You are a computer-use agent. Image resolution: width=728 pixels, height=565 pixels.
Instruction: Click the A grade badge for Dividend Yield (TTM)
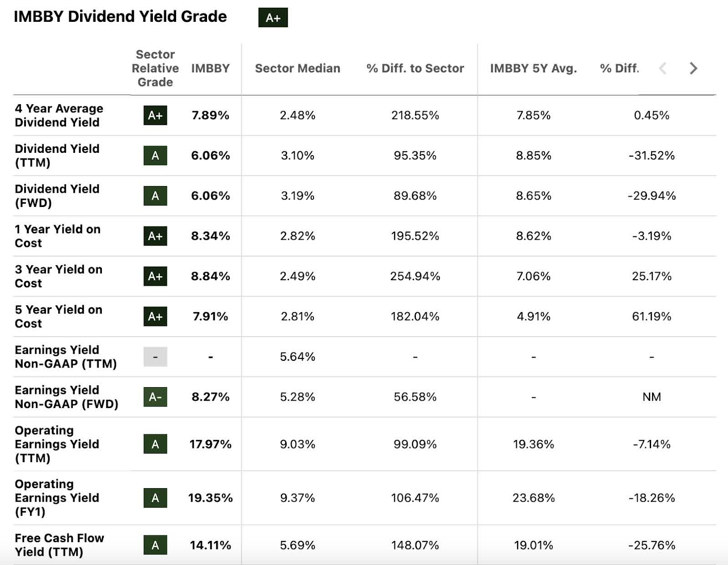(155, 156)
